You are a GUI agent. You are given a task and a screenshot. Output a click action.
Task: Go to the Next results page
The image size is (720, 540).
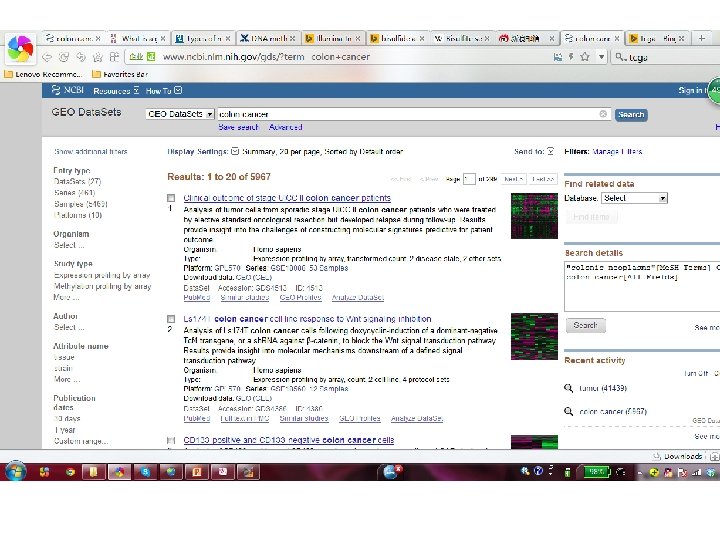point(513,179)
